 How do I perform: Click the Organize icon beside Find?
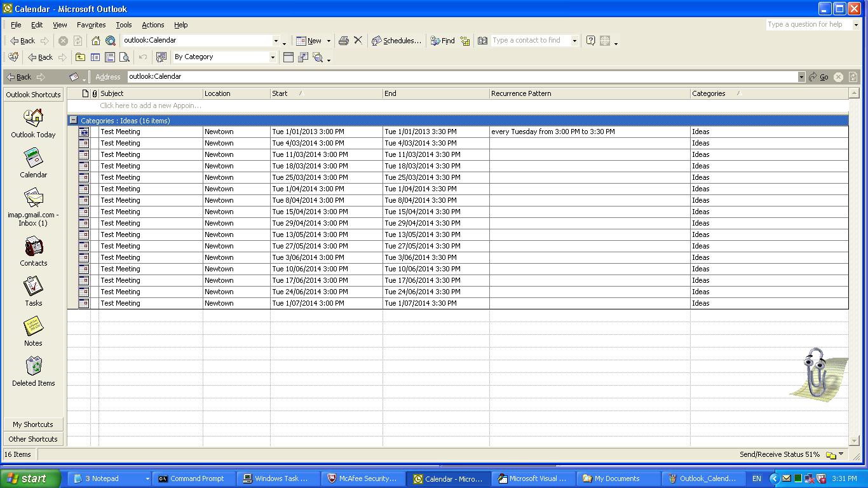(465, 41)
